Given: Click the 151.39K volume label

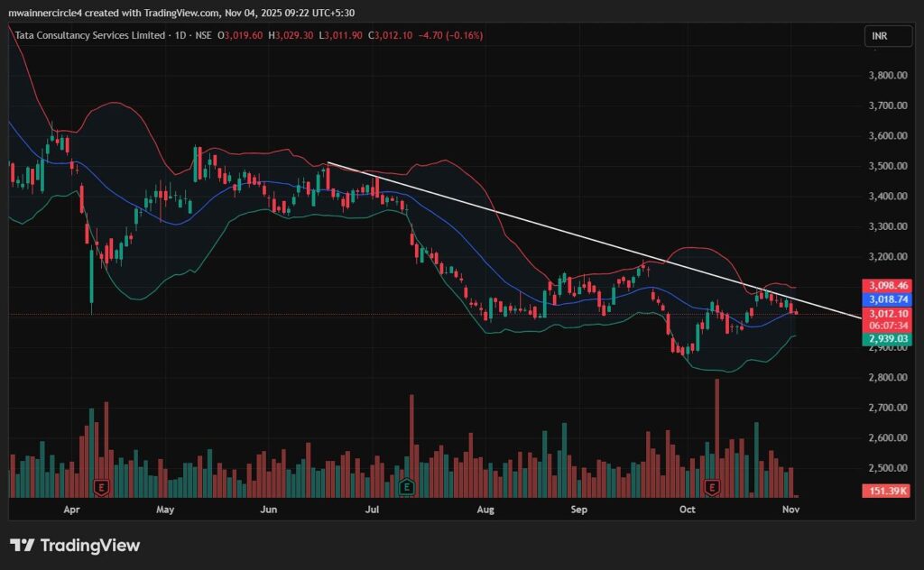Looking at the screenshot, I should coord(884,491).
